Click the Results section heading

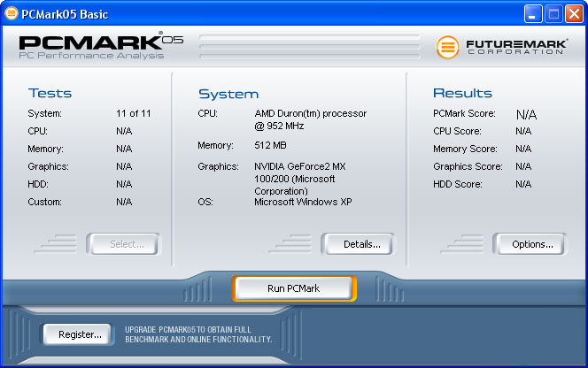(x=460, y=93)
